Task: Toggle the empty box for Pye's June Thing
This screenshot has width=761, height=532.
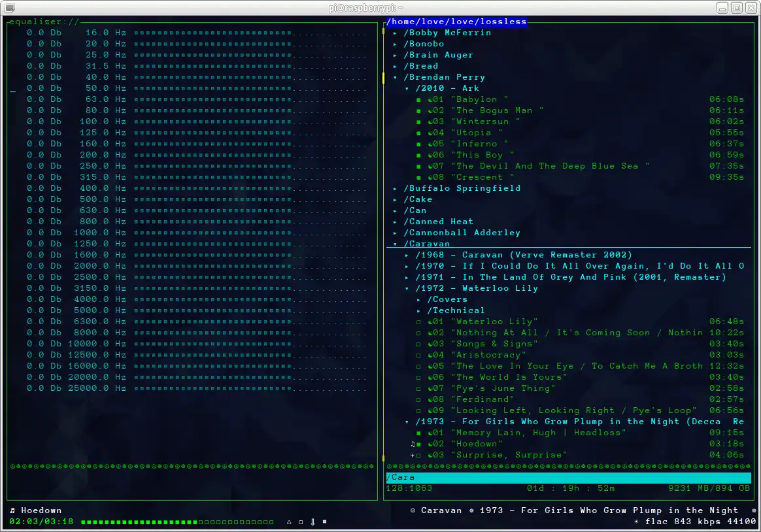Action: click(418, 388)
